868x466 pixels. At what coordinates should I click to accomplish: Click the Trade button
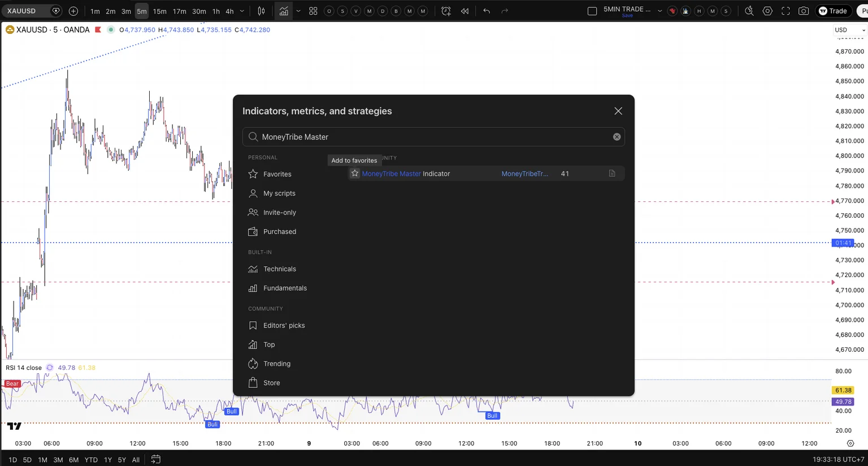point(833,11)
